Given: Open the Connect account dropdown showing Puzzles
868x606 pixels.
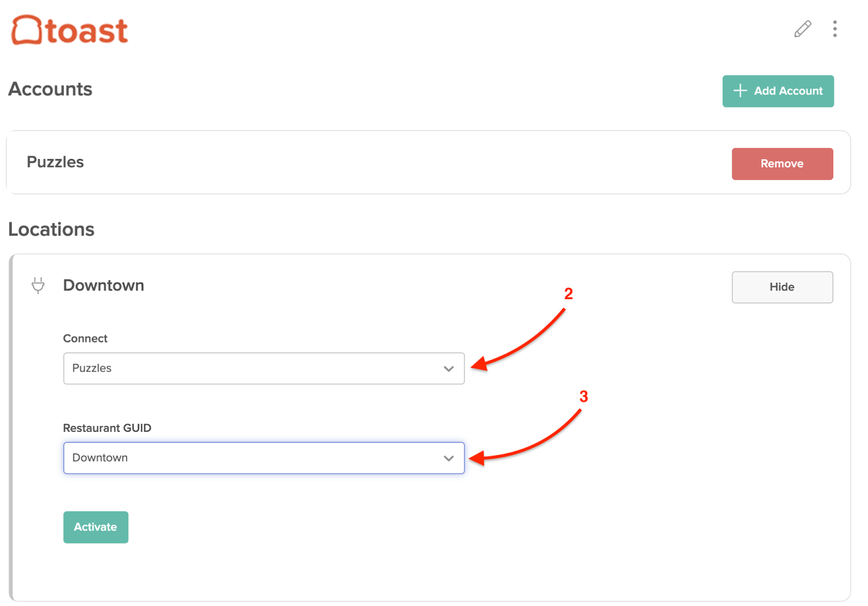Looking at the screenshot, I should coord(264,368).
